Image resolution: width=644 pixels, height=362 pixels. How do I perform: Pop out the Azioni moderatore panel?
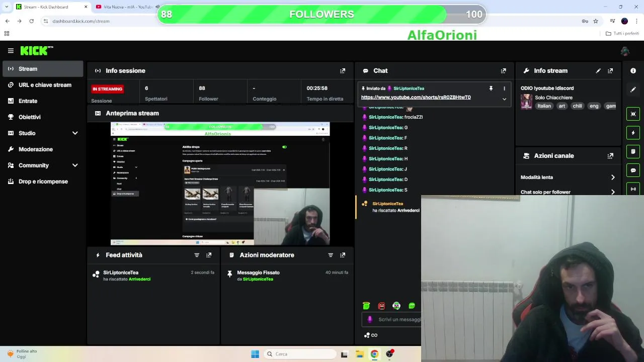tap(343, 255)
